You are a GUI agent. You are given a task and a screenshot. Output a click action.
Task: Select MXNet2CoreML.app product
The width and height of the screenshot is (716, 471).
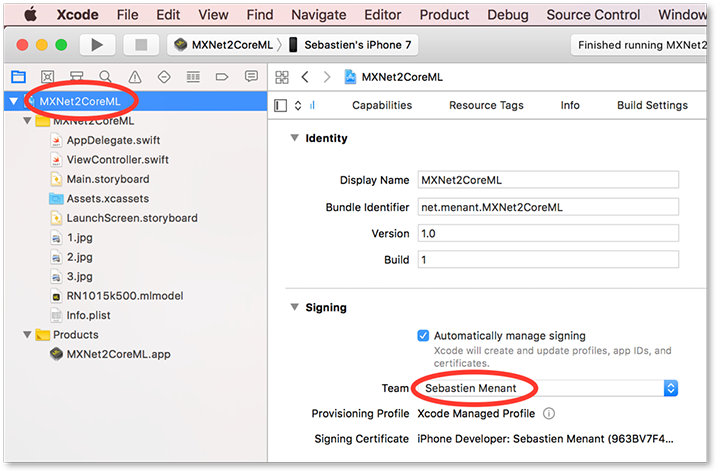118,354
